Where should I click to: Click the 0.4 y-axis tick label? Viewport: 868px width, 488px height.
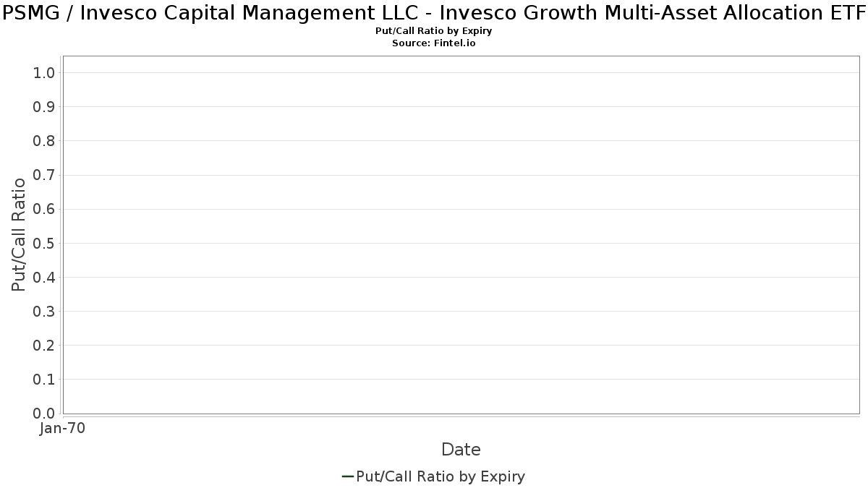click(x=44, y=277)
